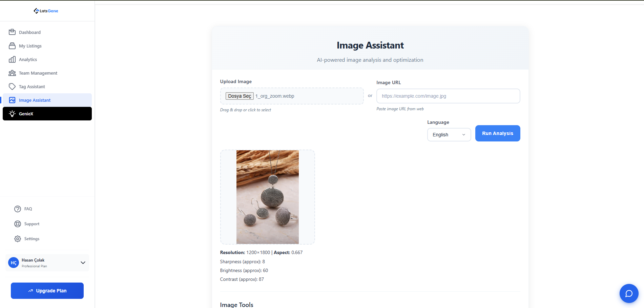Open the Language dropdown showing English
This screenshot has height=308, width=644.
(x=449, y=135)
